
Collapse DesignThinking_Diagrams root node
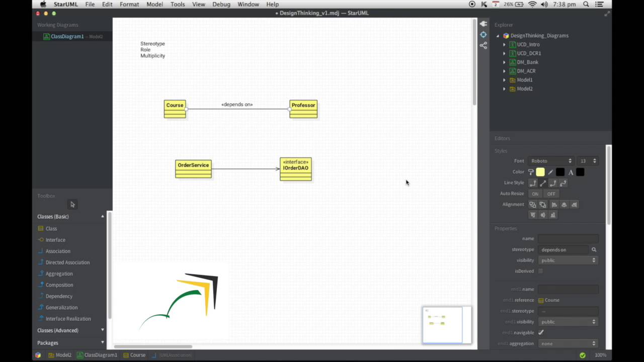click(x=498, y=36)
